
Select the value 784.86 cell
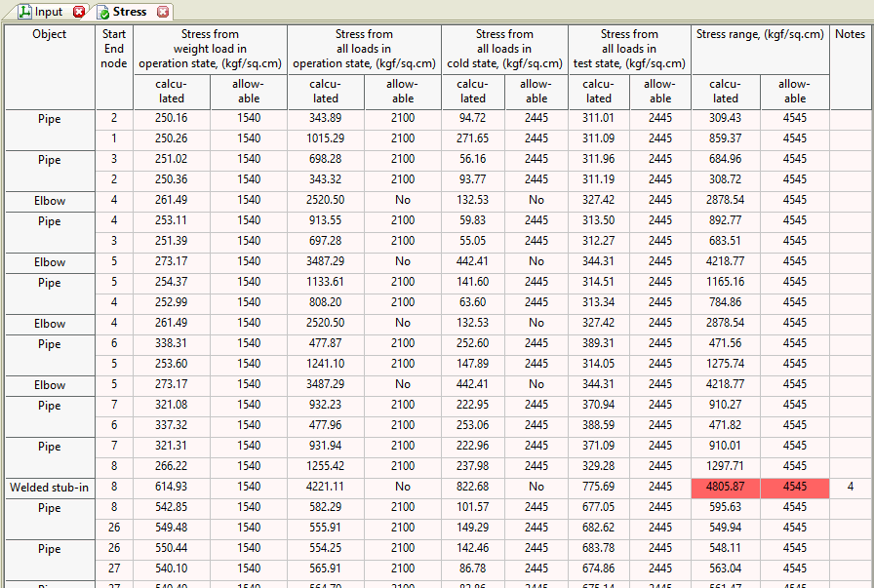[x=725, y=302]
